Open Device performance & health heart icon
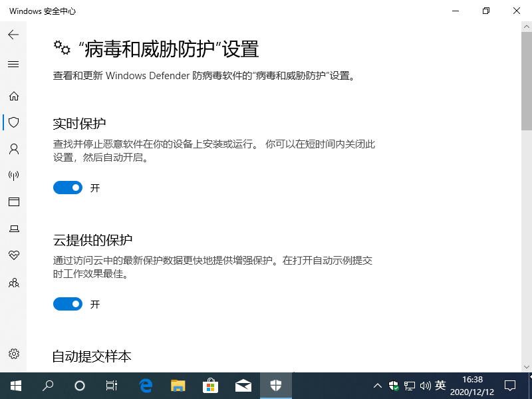 click(14, 255)
